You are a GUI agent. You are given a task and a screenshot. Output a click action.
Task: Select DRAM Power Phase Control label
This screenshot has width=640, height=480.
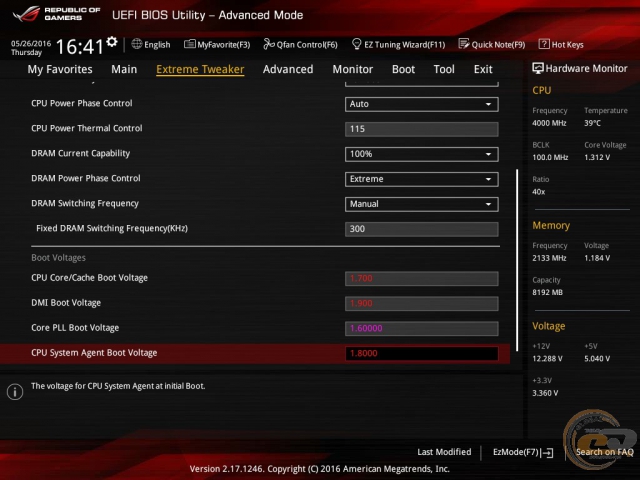click(x=86, y=178)
